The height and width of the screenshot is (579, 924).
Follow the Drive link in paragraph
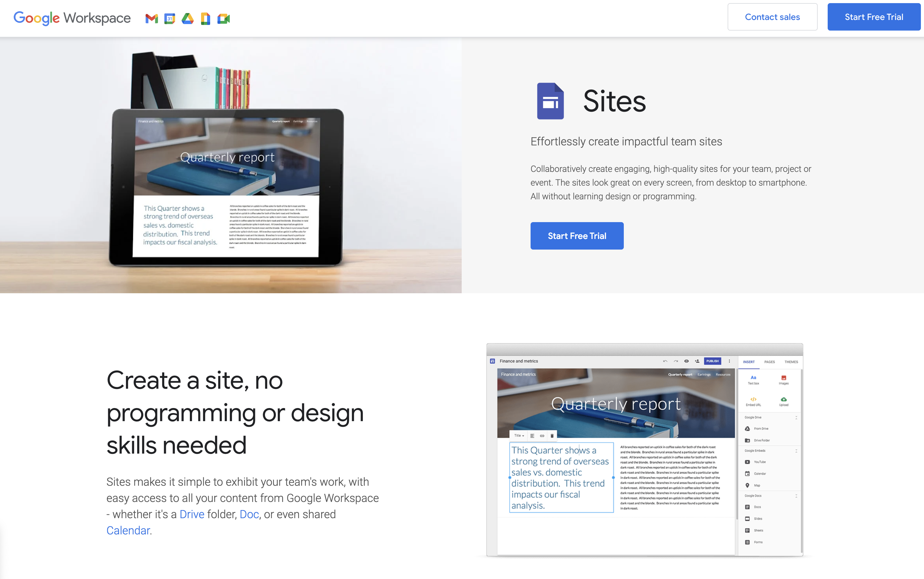tap(192, 514)
